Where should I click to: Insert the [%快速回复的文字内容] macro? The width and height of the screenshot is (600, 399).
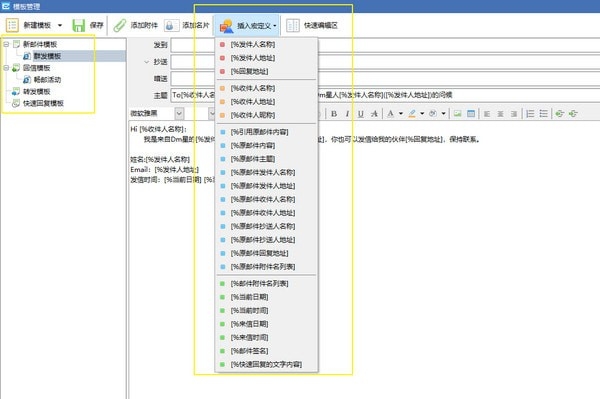pyautogui.click(x=267, y=365)
